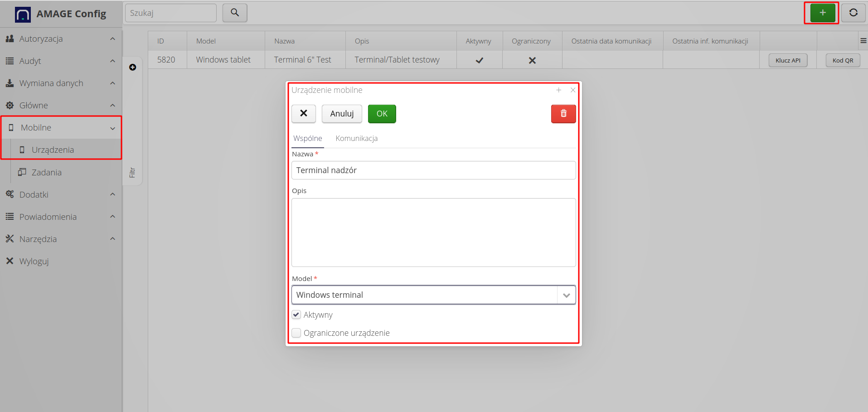Click the plus icon in dialog title bar

[558, 90]
